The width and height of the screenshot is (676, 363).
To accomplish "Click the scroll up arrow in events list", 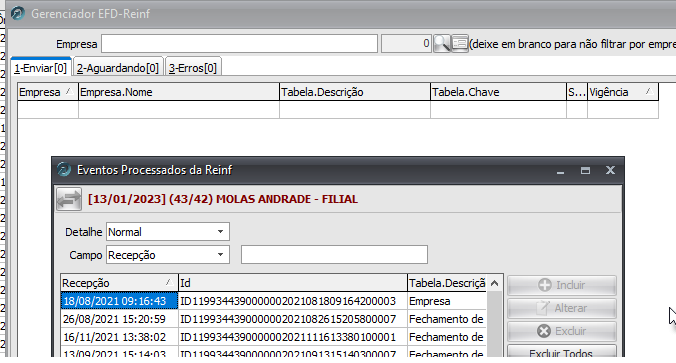I will coord(495,283).
